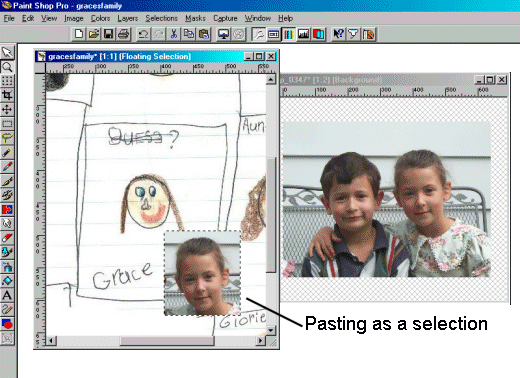
Task: Select the Airbrush spray can tool
Action: (x=7, y=267)
